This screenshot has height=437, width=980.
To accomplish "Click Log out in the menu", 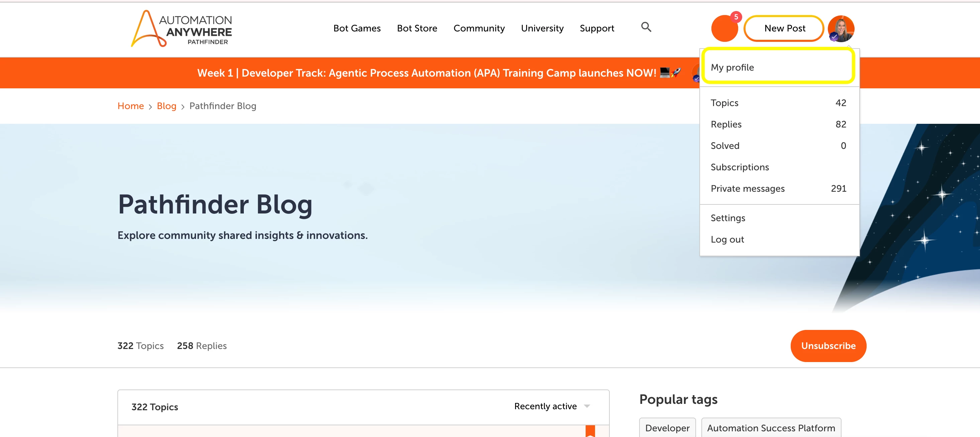I will point(727,240).
